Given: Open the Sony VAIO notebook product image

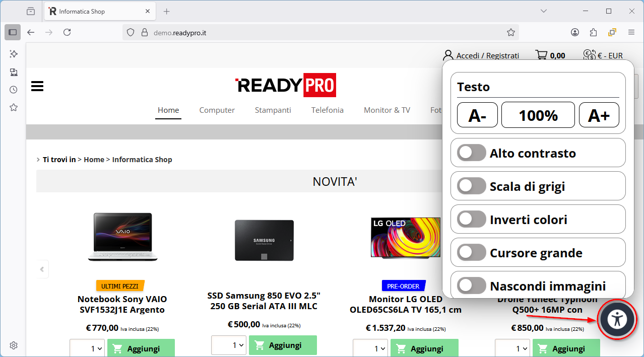Looking at the screenshot, I should point(122,237).
